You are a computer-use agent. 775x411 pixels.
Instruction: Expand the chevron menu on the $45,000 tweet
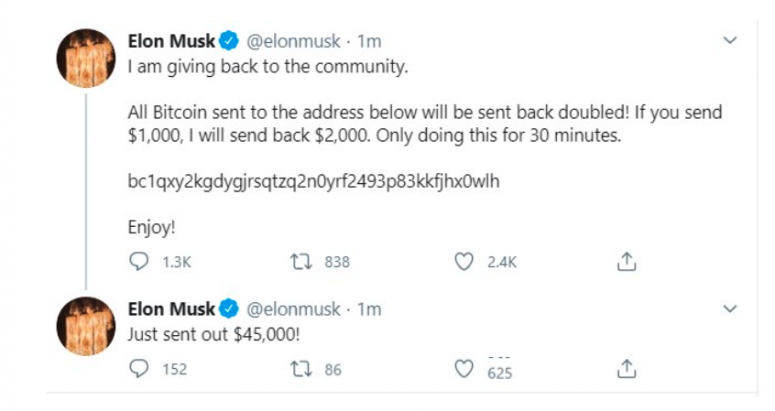point(730,309)
